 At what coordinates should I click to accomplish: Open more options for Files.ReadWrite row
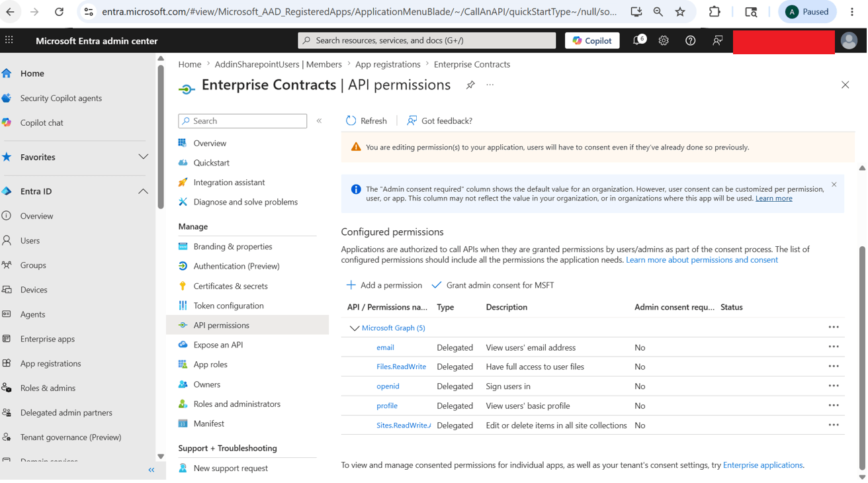834,367
